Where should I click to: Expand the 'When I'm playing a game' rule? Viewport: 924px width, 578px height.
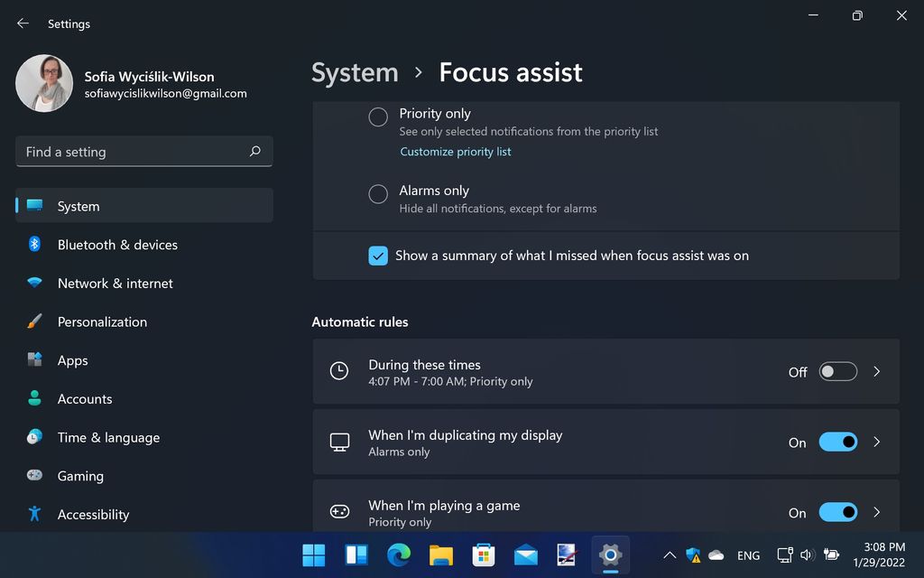pos(876,512)
